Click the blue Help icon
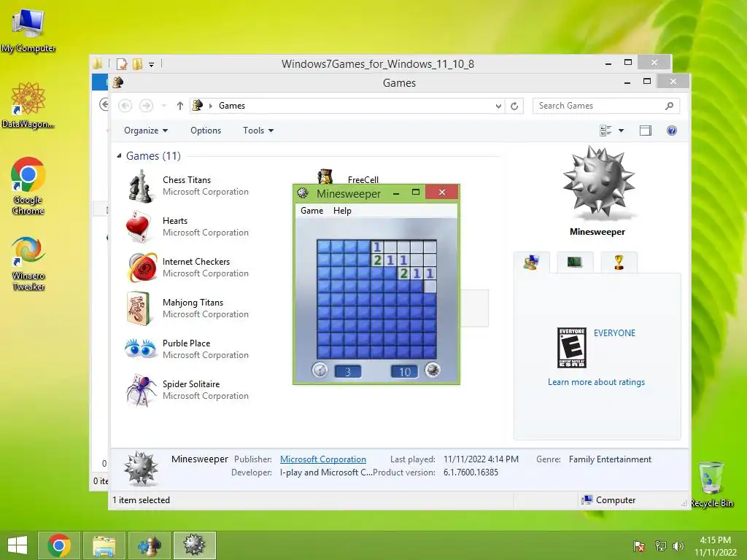 [x=672, y=131]
